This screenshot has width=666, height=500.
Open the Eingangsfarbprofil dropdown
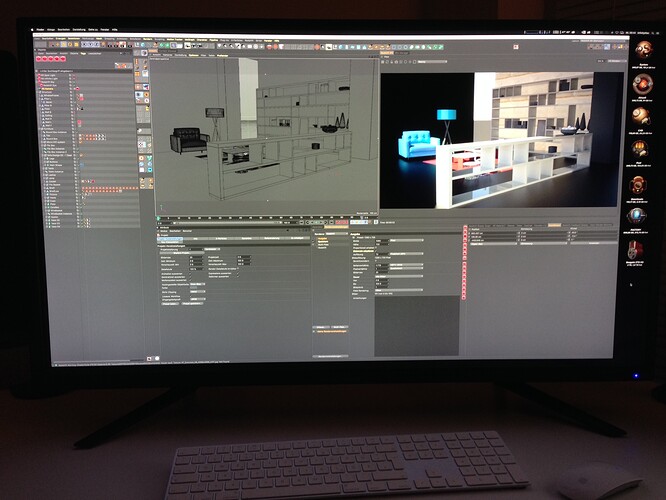198,299
